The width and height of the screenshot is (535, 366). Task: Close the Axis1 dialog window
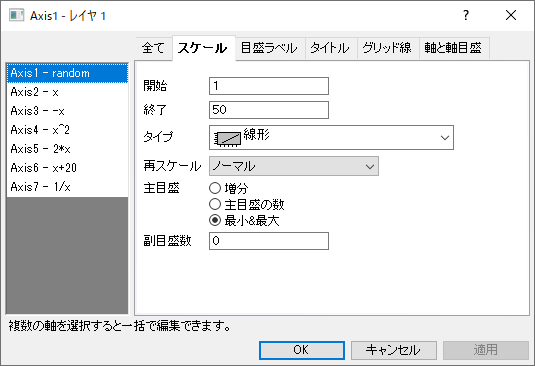(x=511, y=15)
